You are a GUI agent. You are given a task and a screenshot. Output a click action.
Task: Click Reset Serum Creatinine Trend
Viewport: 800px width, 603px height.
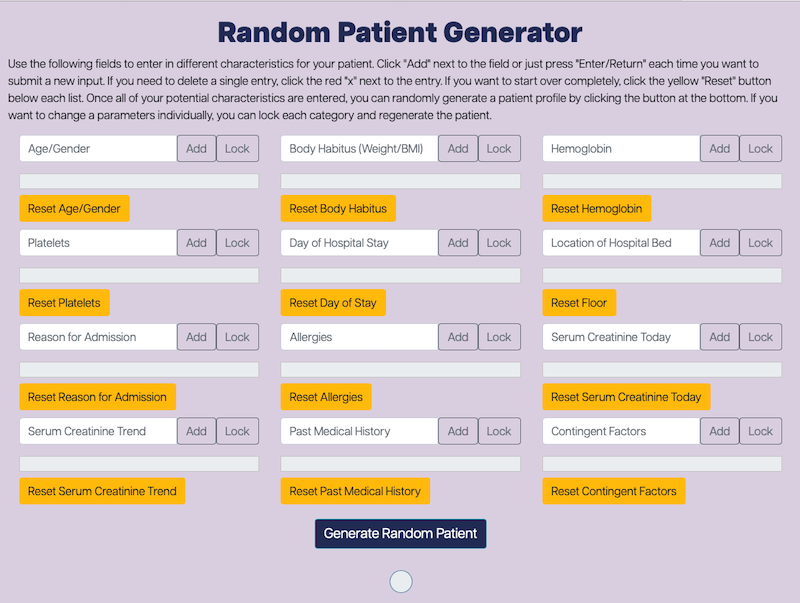(102, 491)
